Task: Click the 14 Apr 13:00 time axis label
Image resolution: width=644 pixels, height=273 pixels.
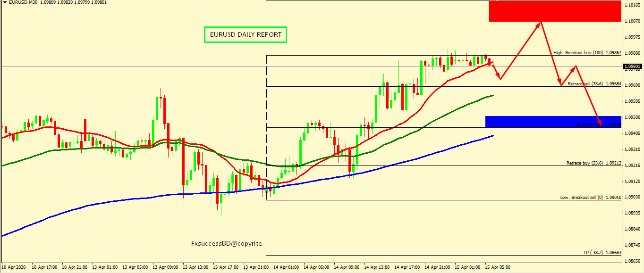Action: click(x=377, y=267)
